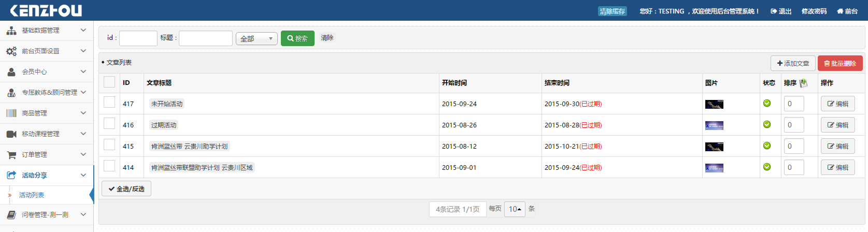Image resolution: width=868 pixels, height=232 pixels.
Task: Open the 全部 filter dropdown
Action: pos(257,39)
